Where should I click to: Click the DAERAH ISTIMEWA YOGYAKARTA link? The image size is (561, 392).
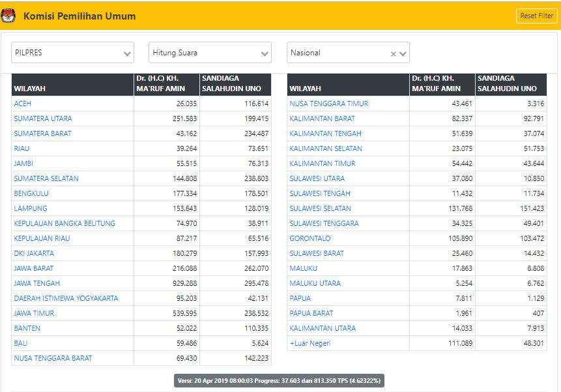pyautogui.click(x=66, y=298)
